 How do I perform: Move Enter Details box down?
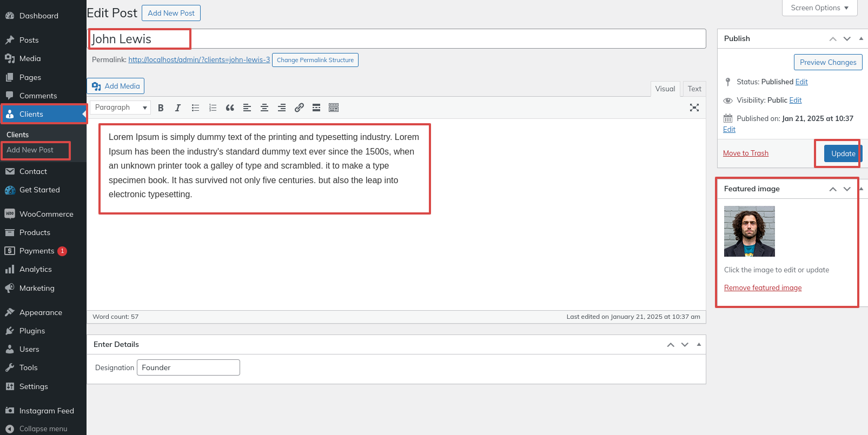(x=685, y=345)
